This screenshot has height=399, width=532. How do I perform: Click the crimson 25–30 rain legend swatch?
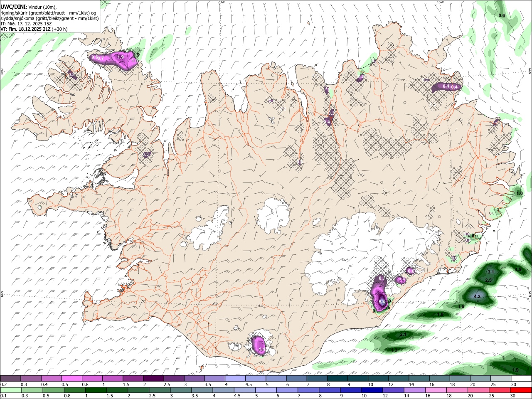pos(500,390)
